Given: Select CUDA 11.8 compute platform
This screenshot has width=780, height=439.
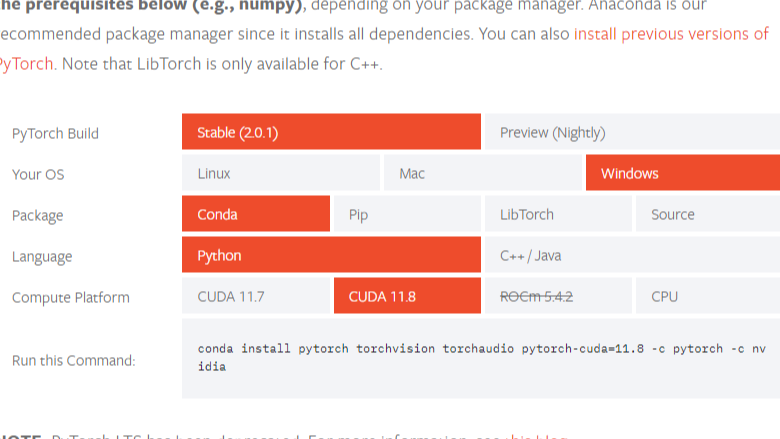Looking at the screenshot, I should [x=406, y=296].
